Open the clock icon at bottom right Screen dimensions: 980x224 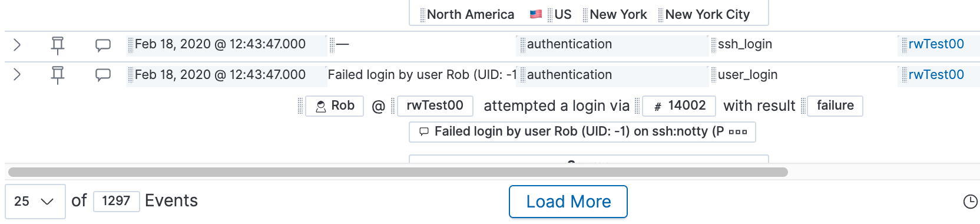(970, 202)
